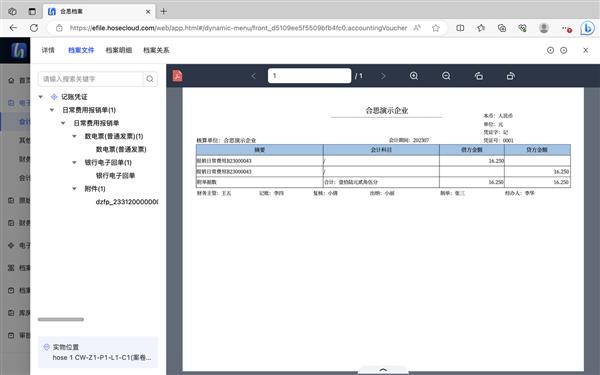Close the archive detail panel
The height and width of the screenshot is (375, 600).
tap(585, 50)
